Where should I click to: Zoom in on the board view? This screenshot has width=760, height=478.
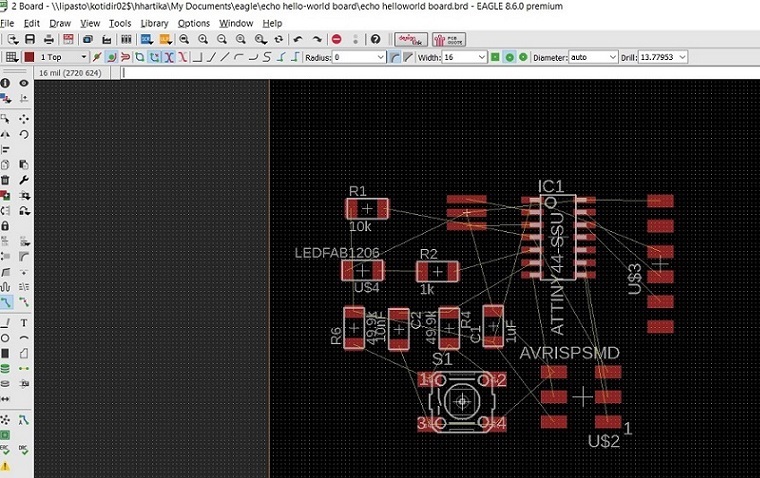(203, 39)
